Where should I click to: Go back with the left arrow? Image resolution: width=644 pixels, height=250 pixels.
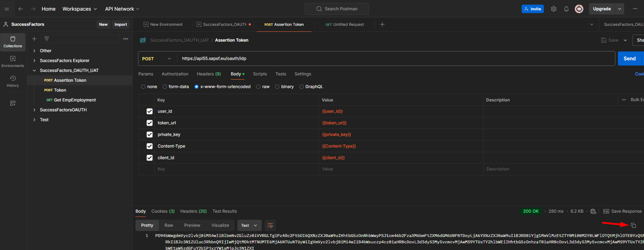tap(20, 9)
